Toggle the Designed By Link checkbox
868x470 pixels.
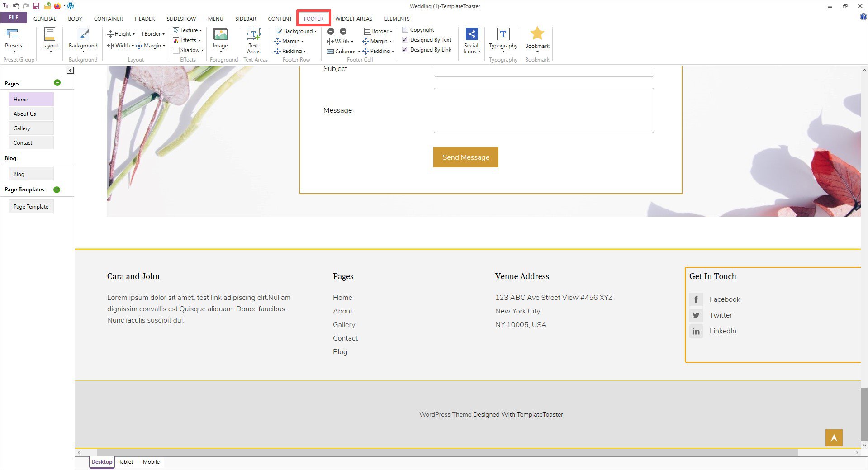pyautogui.click(x=405, y=50)
